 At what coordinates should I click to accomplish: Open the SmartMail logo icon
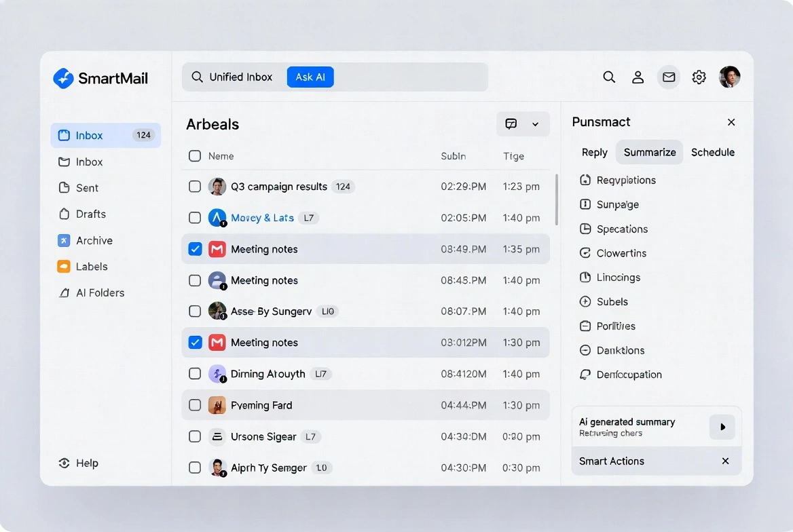click(x=63, y=78)
